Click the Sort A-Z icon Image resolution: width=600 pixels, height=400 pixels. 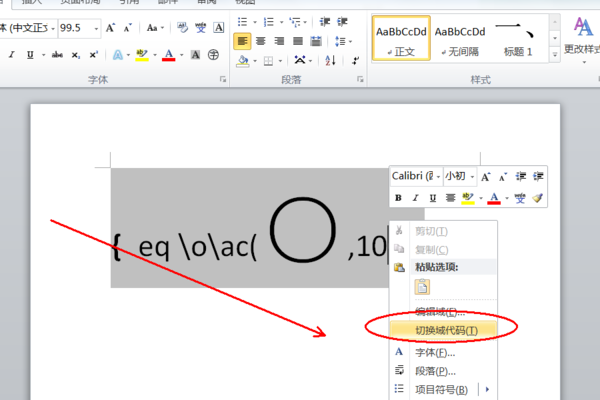click(x=330, y=60)
